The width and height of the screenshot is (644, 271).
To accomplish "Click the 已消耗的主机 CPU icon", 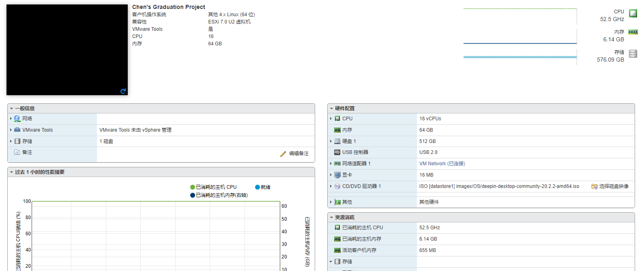I will [337, 228].
